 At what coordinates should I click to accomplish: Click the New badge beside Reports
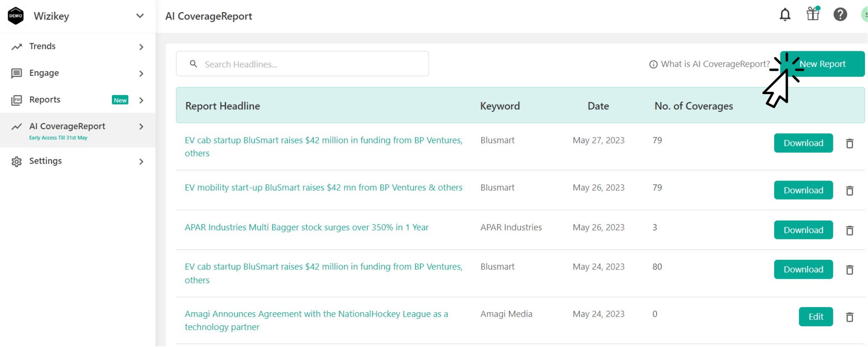[120, 100]
